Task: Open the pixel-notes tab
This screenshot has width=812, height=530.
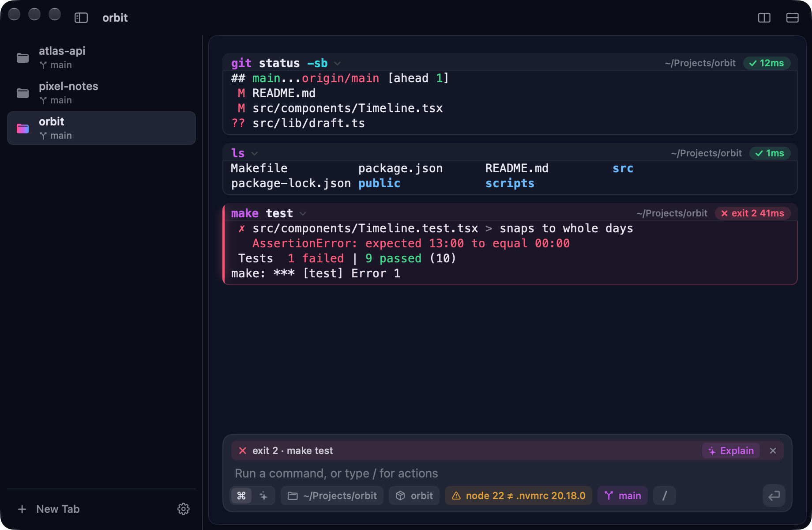Action: click(x=101, y=93)
